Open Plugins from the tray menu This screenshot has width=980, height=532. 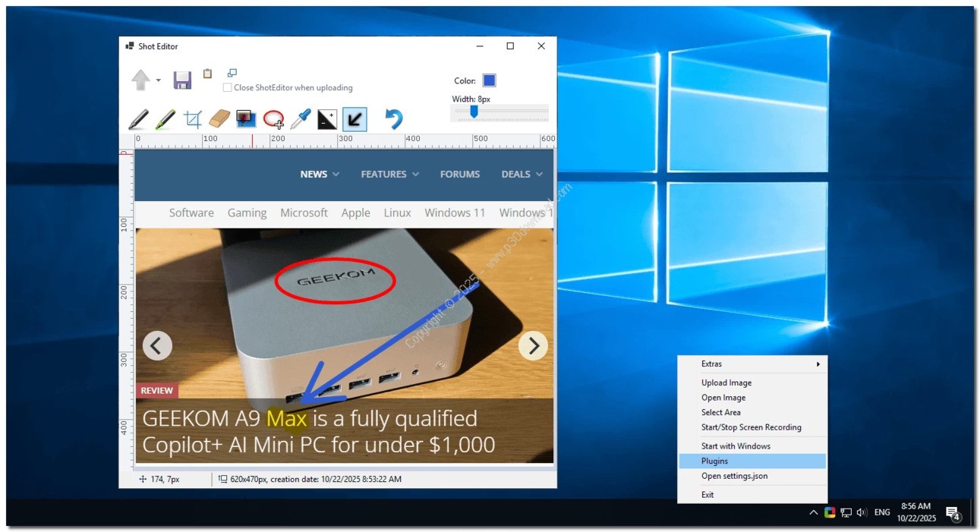pyautogui.click(x=714, y=461)
